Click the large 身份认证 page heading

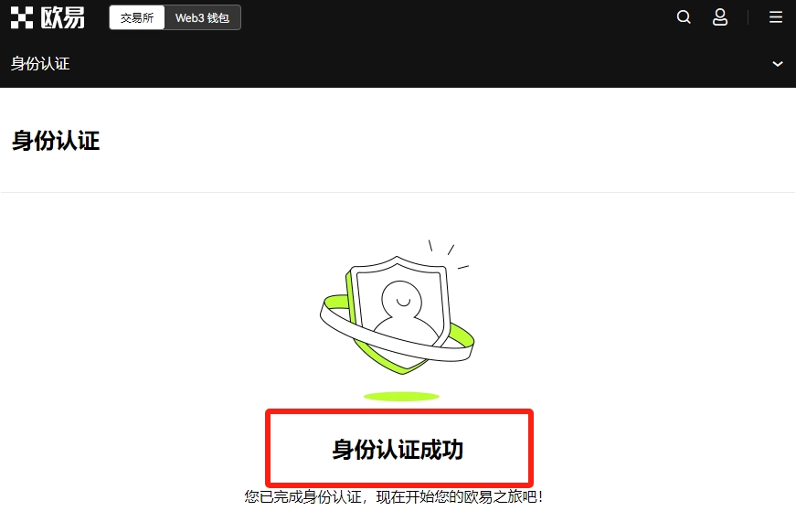tap(56, 141)
